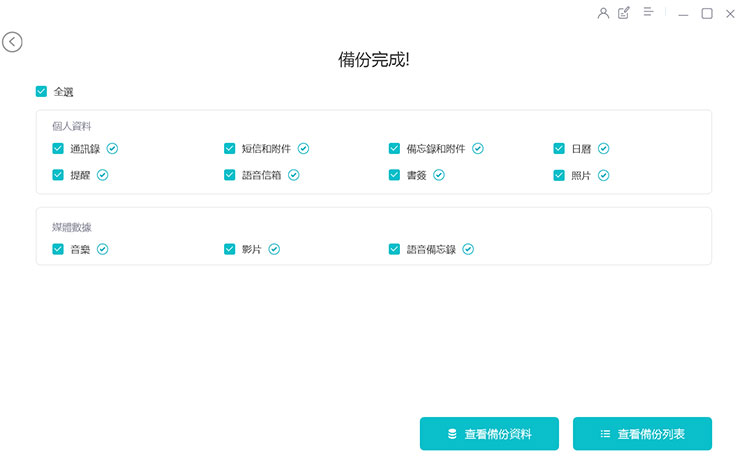
Task: Uncheck the 提醒 checkbox
Action: pyautogui.click(x=58, y=175)
